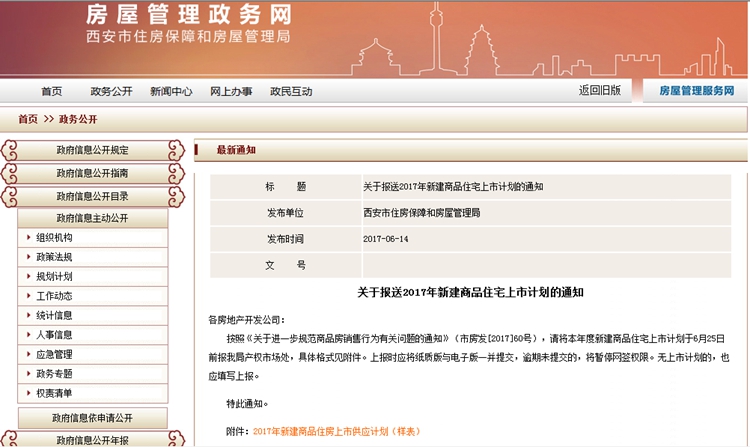
Task: Open attachment 2017年新建商品住房上市供应计划（样表）
Action: click(x=337, y=431)
